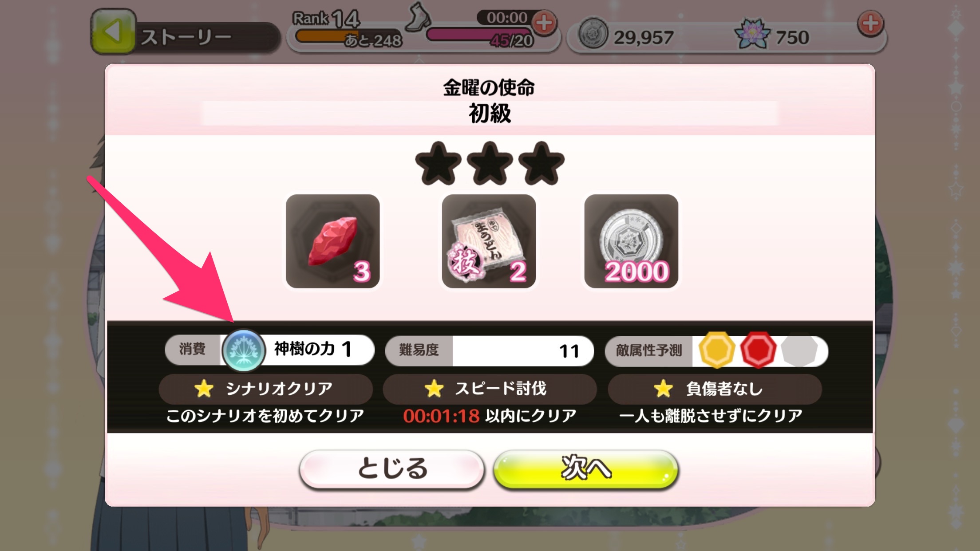Tap the red enemy attribute octagon
Image resolution: width=980 pixels, height=551 pixels.
(x=758, y=350)
